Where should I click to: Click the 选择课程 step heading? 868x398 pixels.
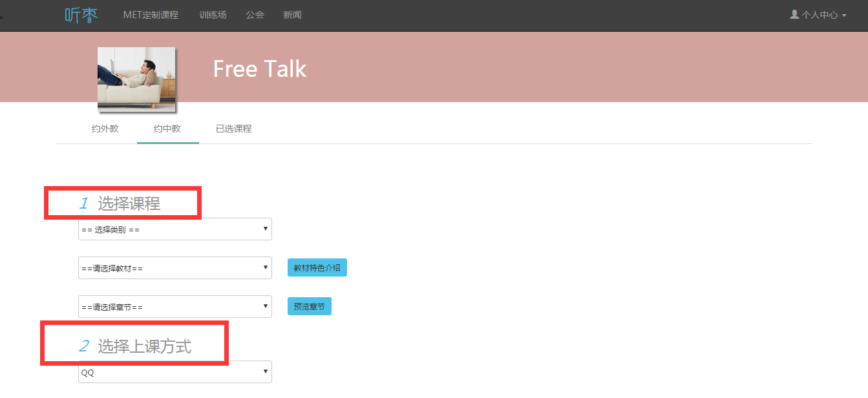click(x=129, y=204)
